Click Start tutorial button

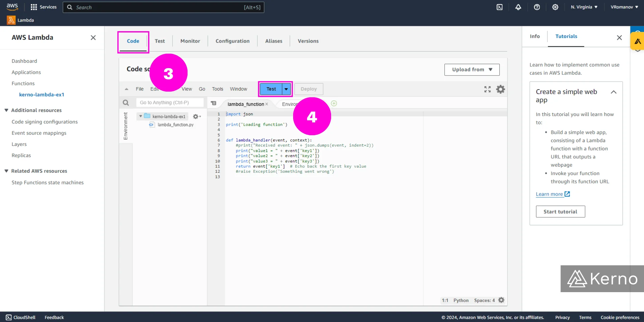(x=560, y=212)
